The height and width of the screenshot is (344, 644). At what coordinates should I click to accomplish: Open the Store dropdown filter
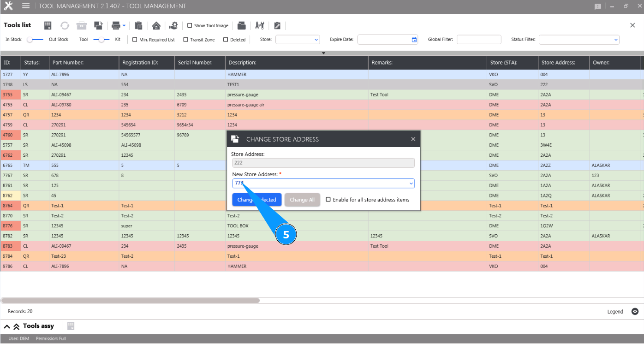298,40
